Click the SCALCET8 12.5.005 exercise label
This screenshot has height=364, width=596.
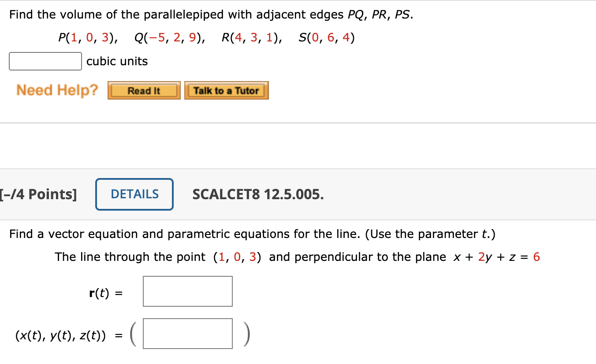tap(258, 194)
